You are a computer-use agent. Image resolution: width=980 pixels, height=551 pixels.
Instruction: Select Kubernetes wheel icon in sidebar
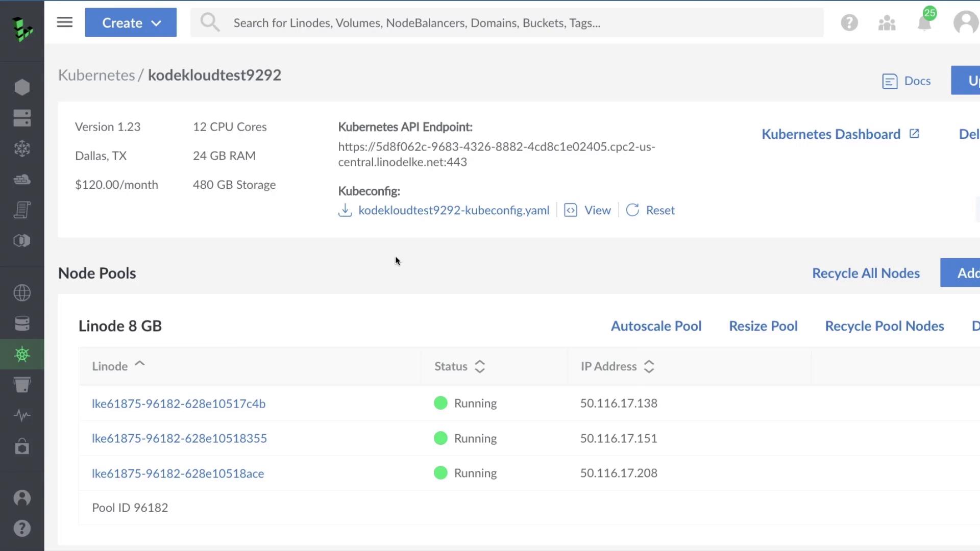[22, 354]
